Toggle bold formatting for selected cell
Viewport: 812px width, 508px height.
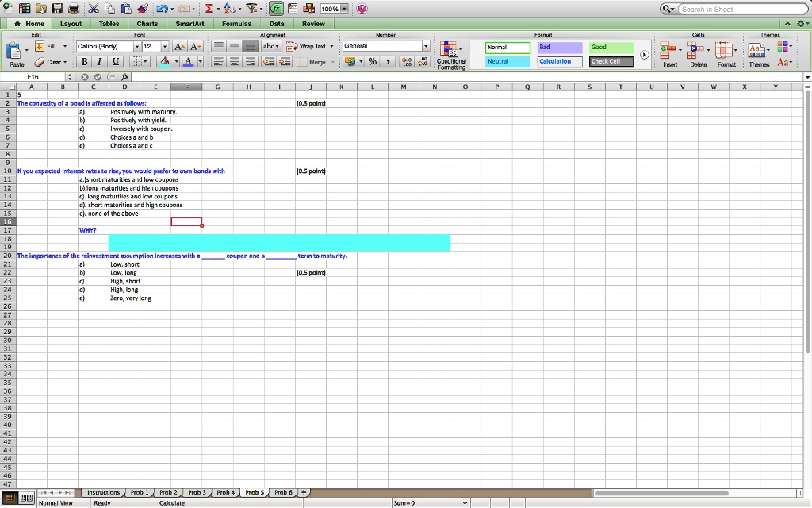[84, 61]
